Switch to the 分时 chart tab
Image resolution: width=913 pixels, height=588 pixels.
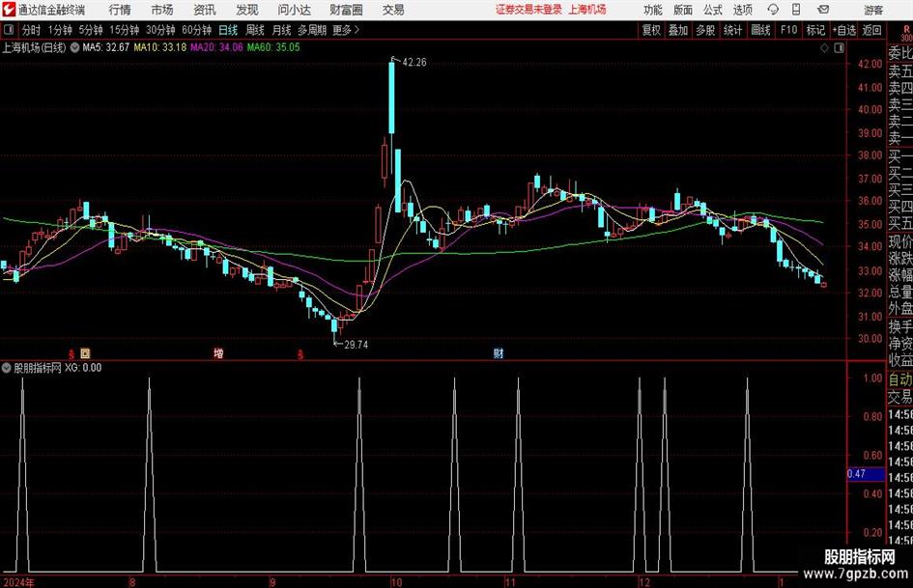pos(32,30)
